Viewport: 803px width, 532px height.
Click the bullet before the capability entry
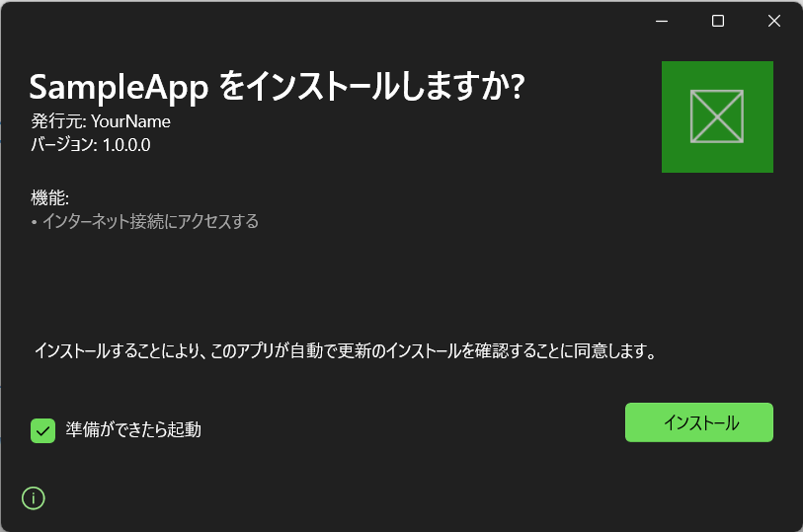pyautogui.click(x=35, y=222)
